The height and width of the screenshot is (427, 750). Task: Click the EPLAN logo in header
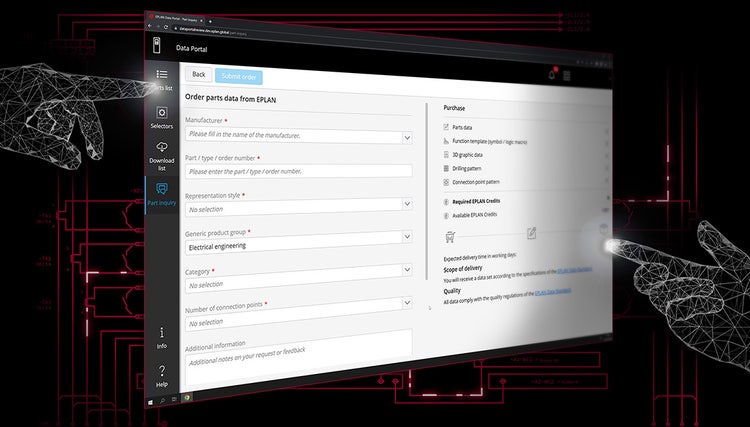[x=156, y=45]
